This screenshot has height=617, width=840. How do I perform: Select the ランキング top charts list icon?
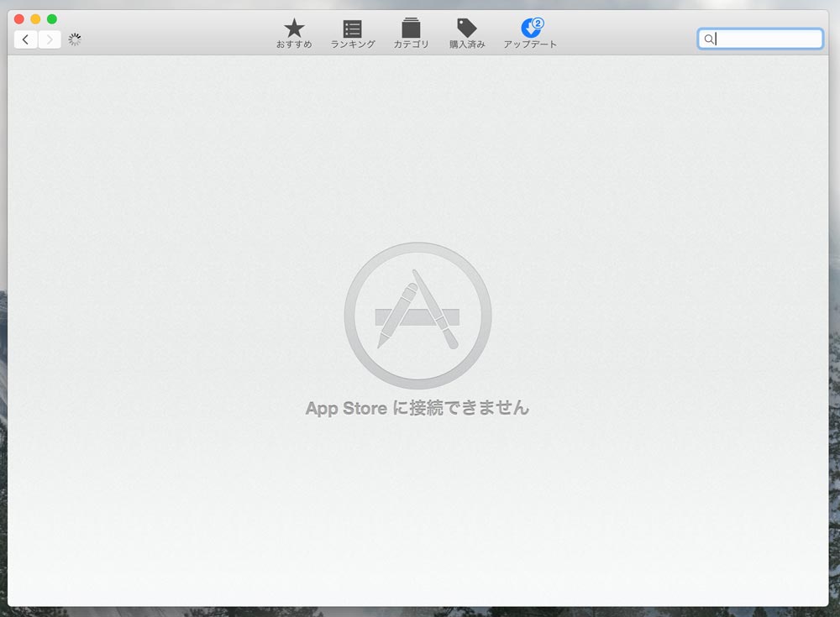coord(353,26)
